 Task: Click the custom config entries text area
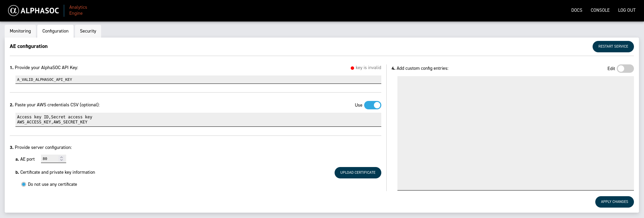click(515, 133)
